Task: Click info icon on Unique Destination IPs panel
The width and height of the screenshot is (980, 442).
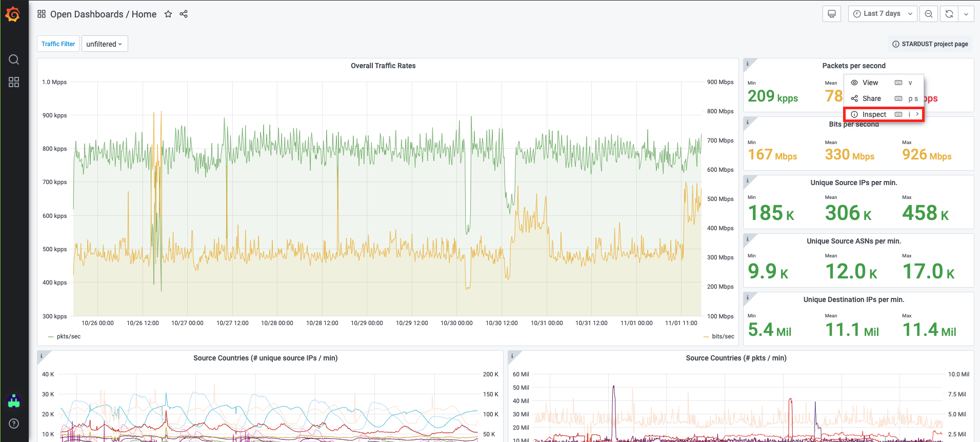Action: coord(748,297)
